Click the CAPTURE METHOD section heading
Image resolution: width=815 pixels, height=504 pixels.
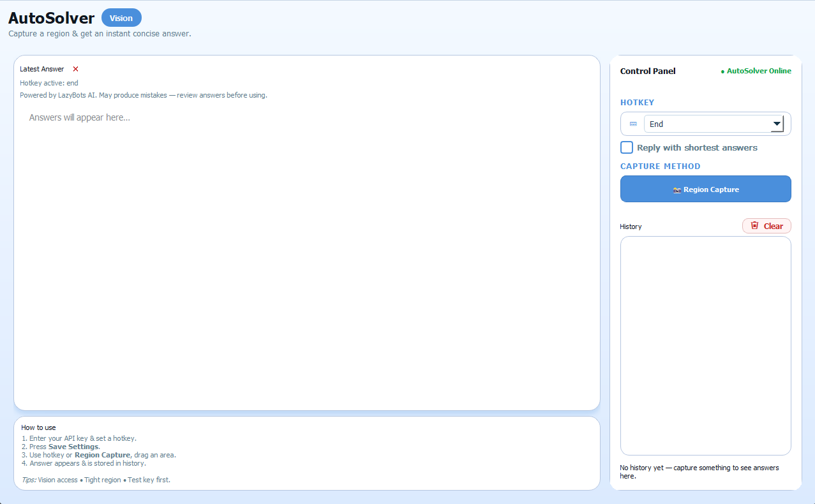tap(660, 166)
